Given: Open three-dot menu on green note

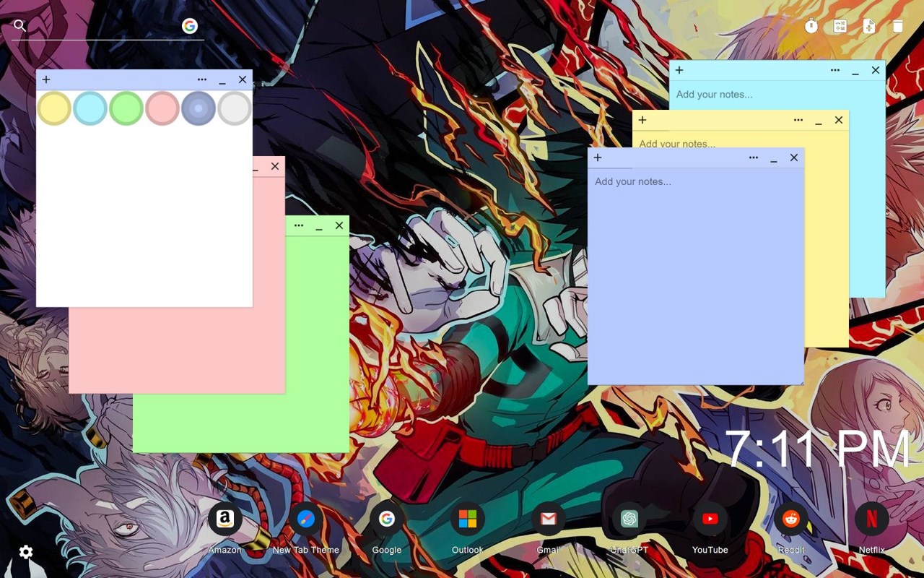Looking at the screenshot, I should click(x=299, y=225).
